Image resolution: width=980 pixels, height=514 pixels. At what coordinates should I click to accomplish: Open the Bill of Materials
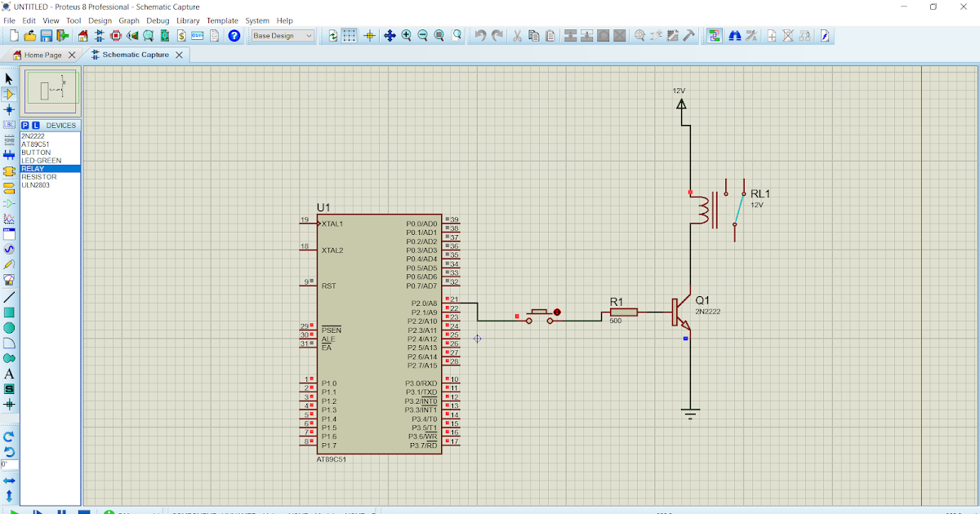180,35
